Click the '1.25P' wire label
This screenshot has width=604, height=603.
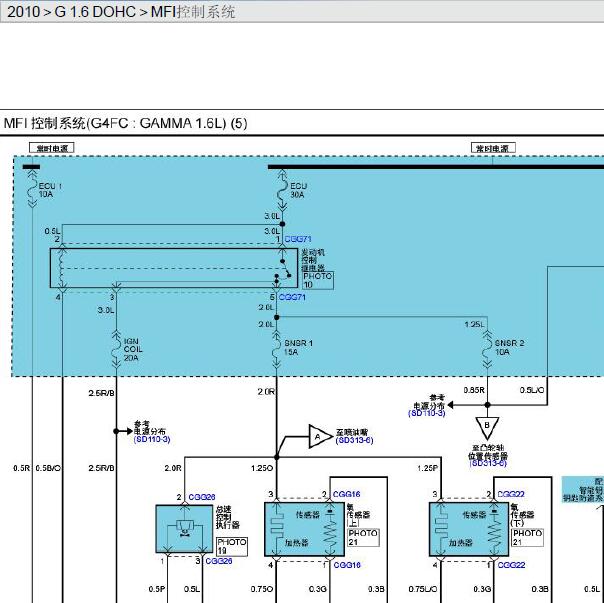click(x=428, y=468)
